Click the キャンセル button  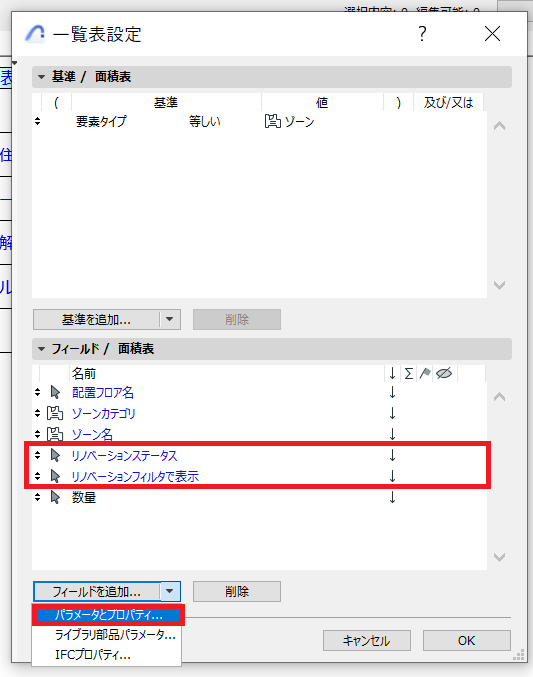pos(367,640)
